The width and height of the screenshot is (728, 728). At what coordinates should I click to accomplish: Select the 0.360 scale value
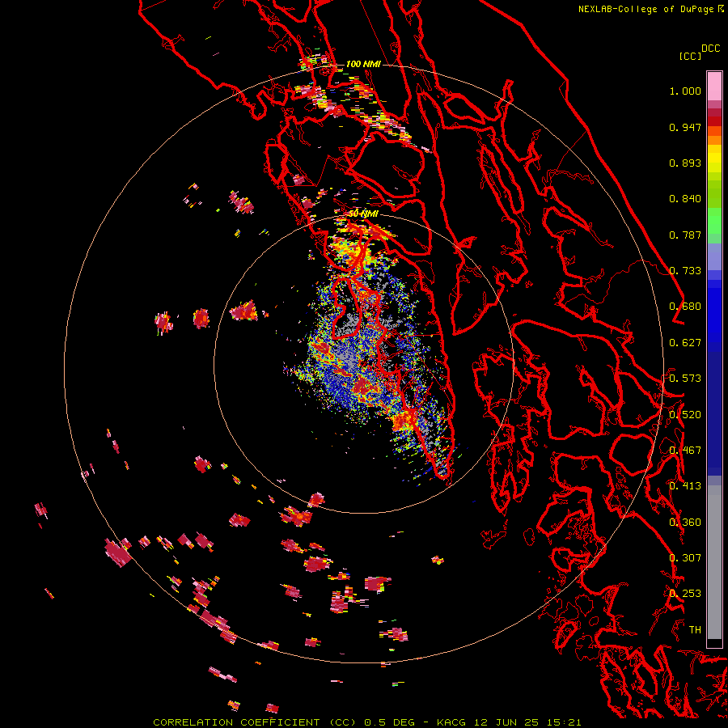coord(685,523)
